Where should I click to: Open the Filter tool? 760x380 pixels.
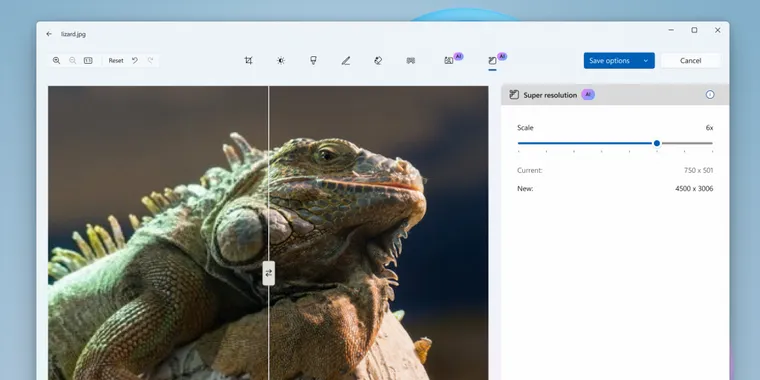click(313, 61)
